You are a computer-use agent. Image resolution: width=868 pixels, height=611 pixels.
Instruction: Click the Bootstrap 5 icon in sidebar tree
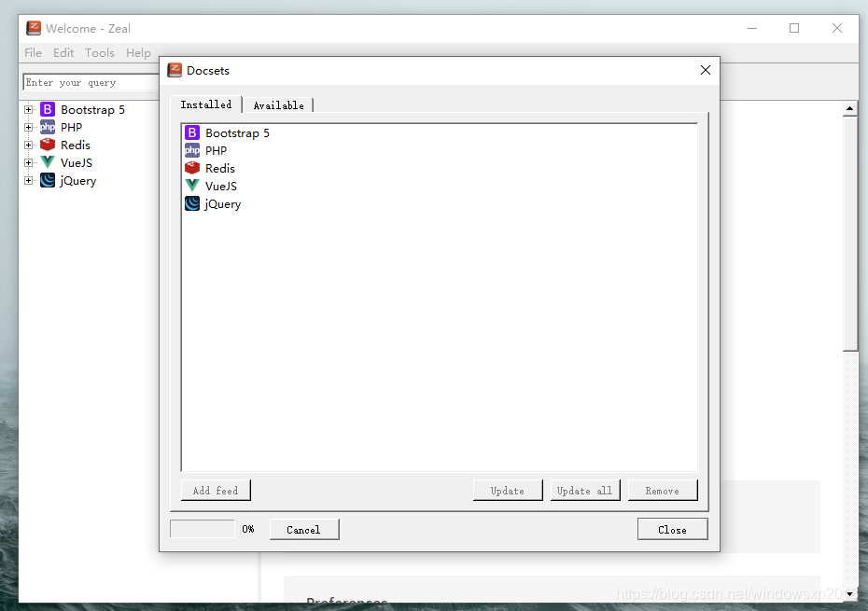[48, 109]
